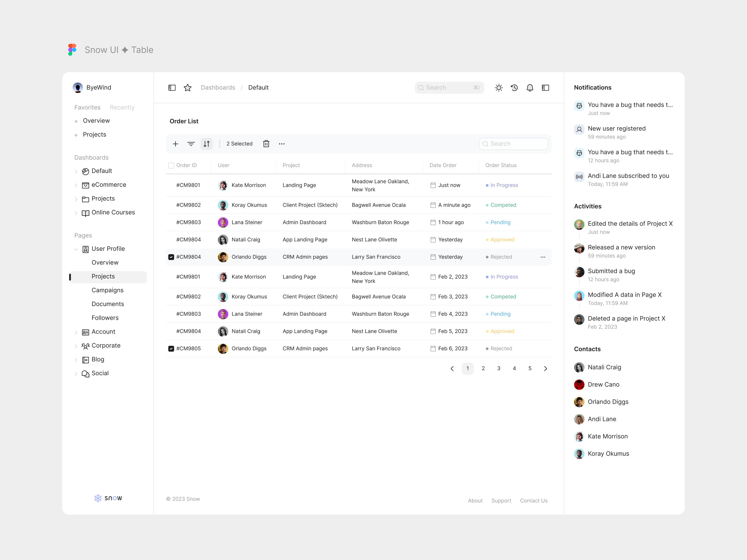Switch to the Recently tab
Screen dimensions: 747x560
point(122,107)
